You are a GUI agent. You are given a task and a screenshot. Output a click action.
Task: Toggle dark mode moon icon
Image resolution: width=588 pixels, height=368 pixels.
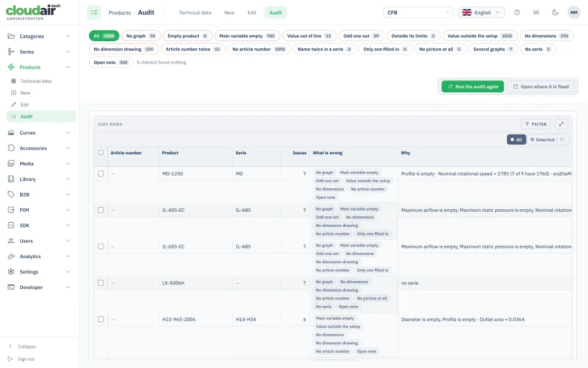(x=555, y=12)
